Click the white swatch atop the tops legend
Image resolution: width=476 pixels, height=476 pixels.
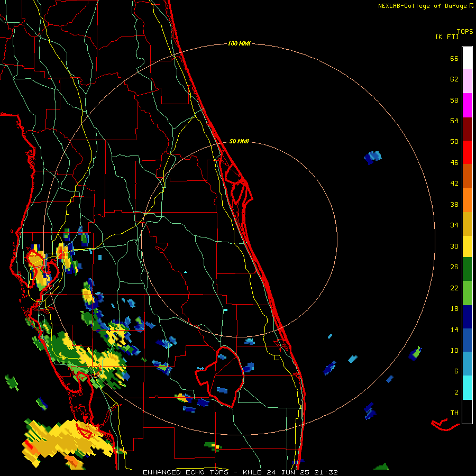(467, 58)
